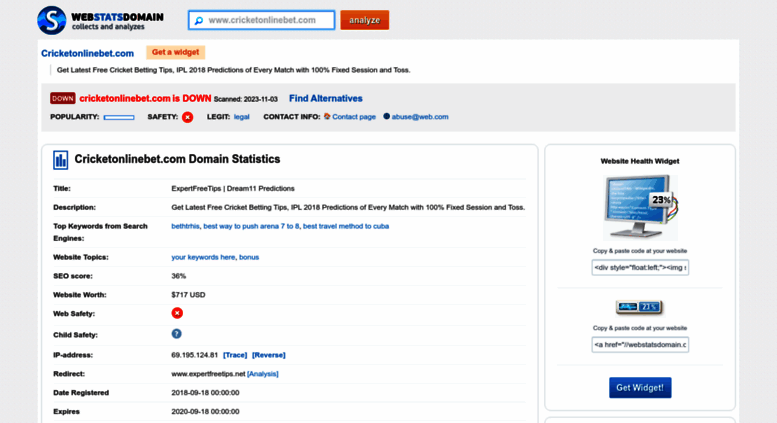
Task: Click the [Reverse] IP link
Action: pyautogui.click(x=269, y=355)
